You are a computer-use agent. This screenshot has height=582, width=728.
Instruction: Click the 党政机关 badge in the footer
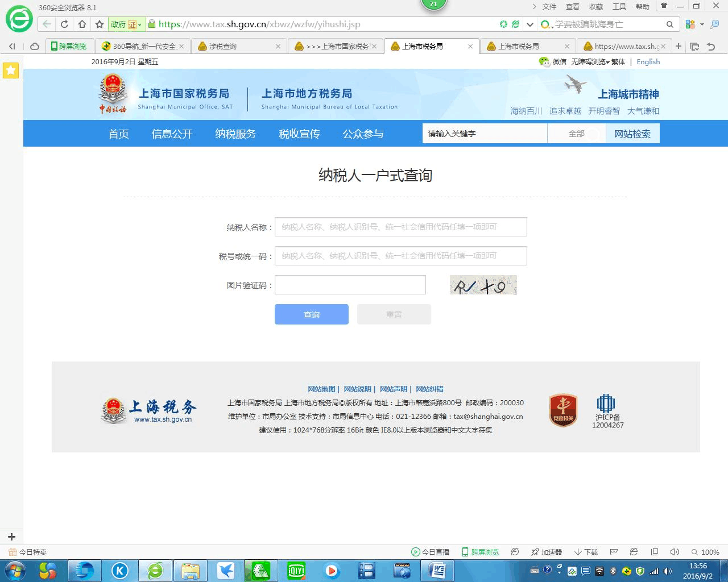[563, 410]
